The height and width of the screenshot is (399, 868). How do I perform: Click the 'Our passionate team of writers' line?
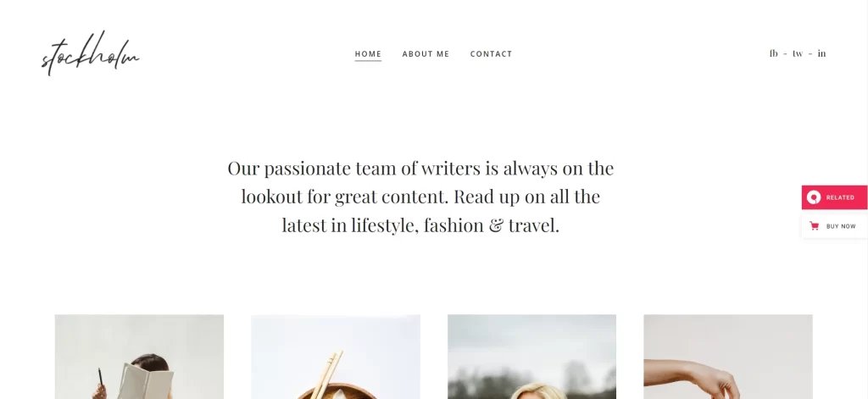(420, 169)
